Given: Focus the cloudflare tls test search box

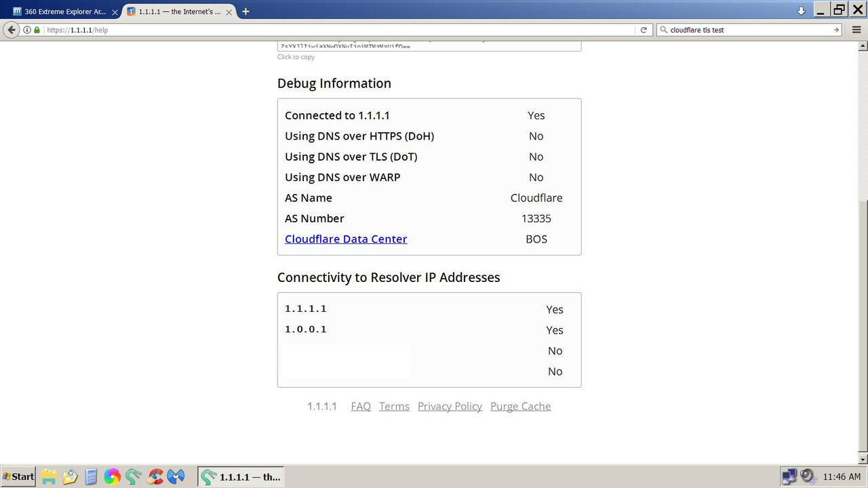Looking at the screenshot, I should tap(749, 30).
